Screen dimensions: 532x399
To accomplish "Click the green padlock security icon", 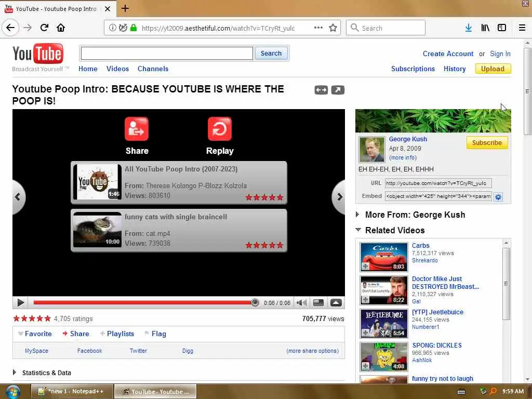I will (x=134, y=28).
